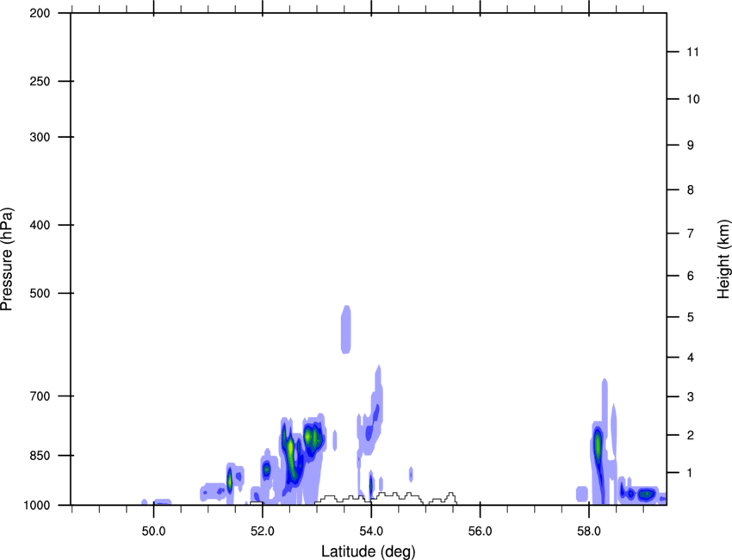Image resolution: width=732 pixels, height=560 pixels.
Task: Click the 700 pressure tick label
Action: pos(40,396)
